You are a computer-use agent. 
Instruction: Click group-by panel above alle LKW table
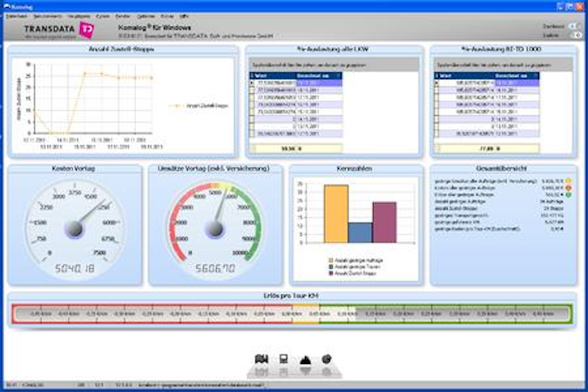[334, 64]
